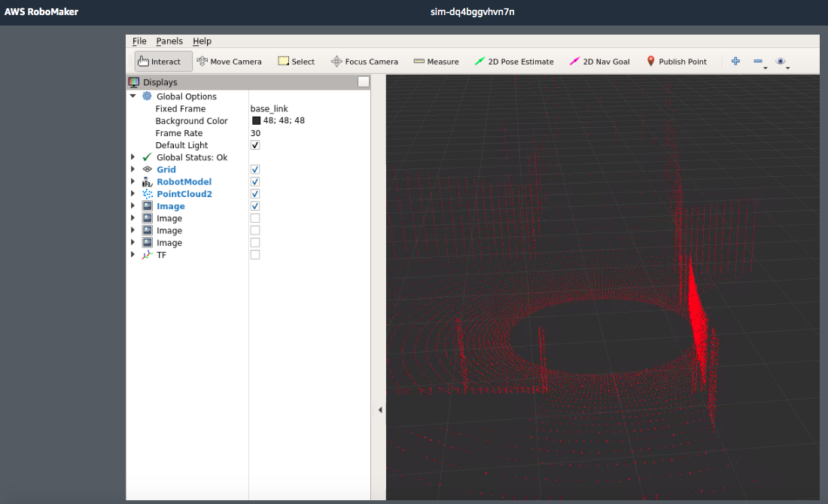Select the Default Light property label
The width and height of the screenshot is (828, 504).
pos(181,145)
